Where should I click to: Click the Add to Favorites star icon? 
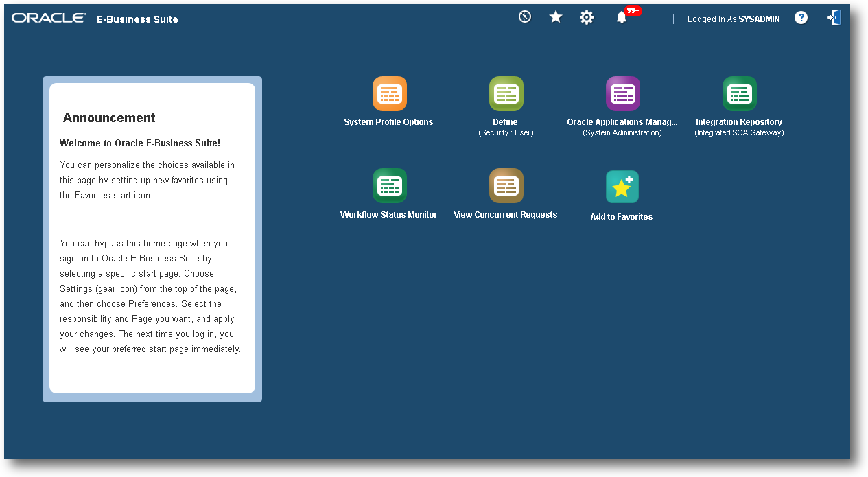tap(622, 187)
